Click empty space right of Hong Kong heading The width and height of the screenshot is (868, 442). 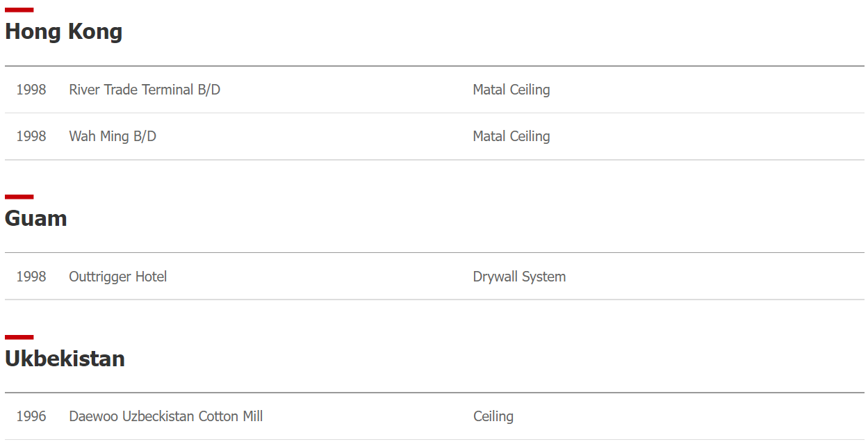493,31
